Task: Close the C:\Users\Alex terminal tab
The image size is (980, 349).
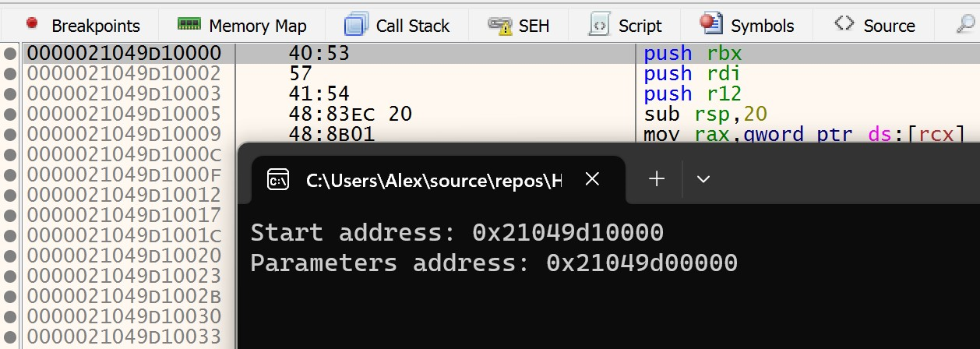Action: (x=592, y=180)
